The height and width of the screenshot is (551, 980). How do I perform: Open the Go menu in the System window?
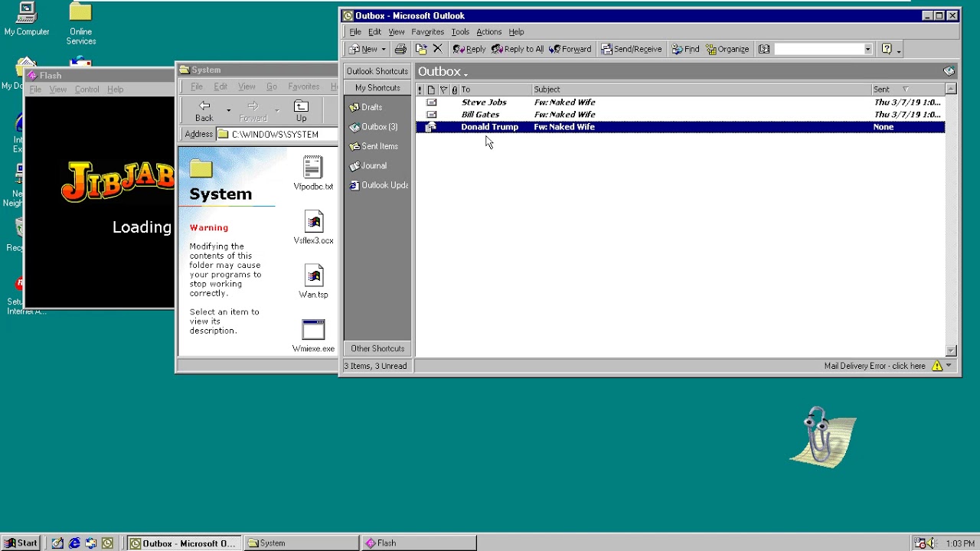click(x=271, y=86)
